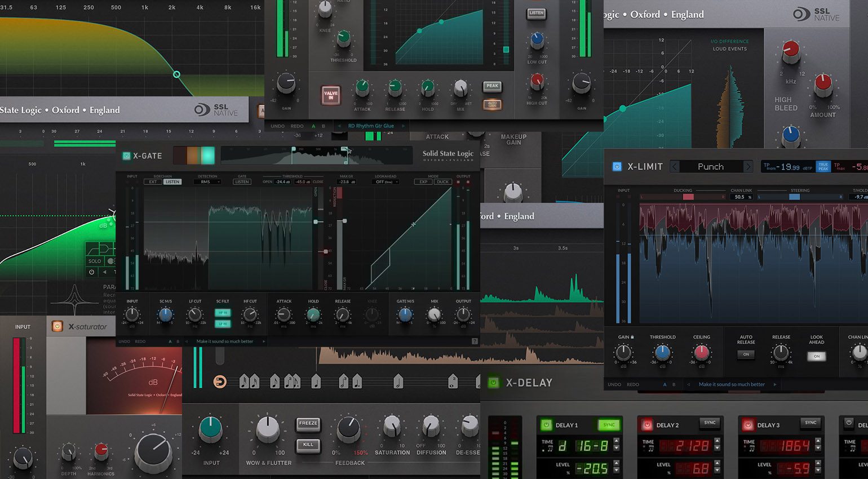Toggle LF IN filter button

[x=223, y=323]
